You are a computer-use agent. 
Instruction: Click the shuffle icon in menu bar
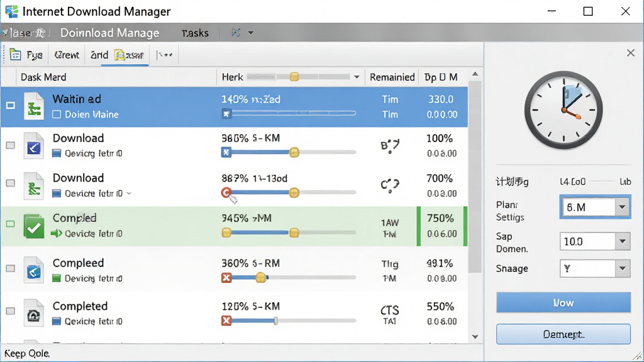[x=236, y=33]
